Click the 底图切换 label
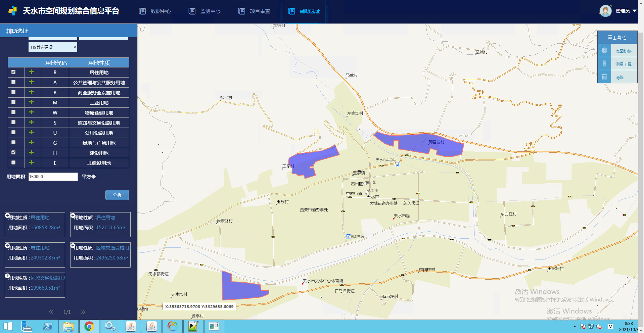644x333 pixels. [624, 51]
